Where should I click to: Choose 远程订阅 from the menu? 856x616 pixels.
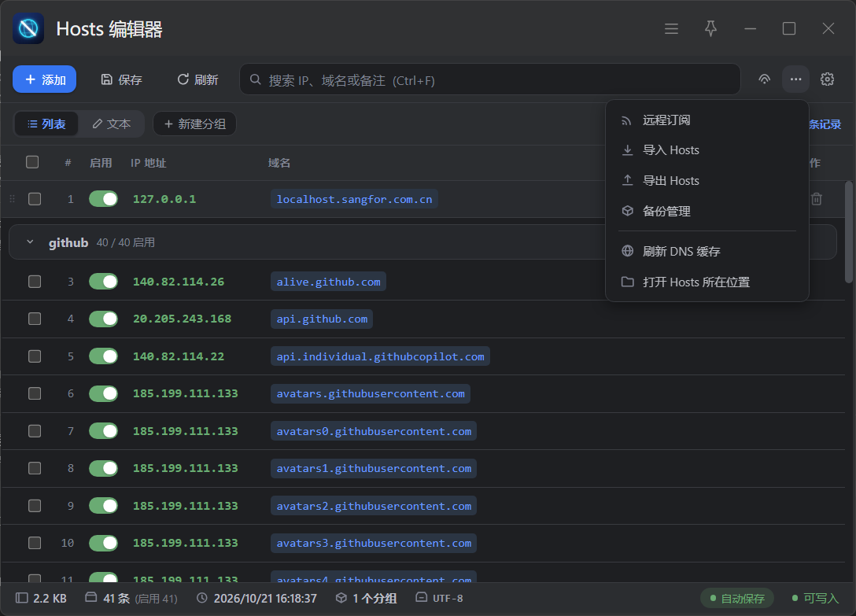pyautogui.click(x=707, y=120)
